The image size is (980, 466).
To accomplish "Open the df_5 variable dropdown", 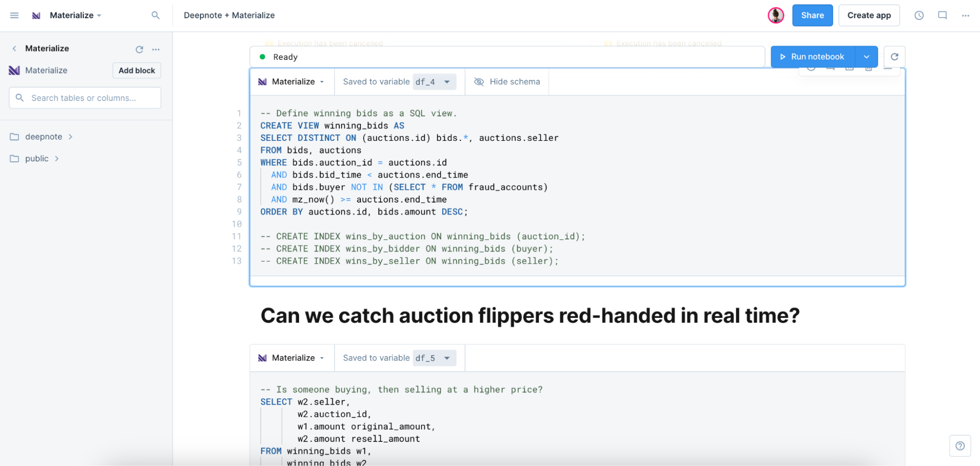I will (434, 358).
